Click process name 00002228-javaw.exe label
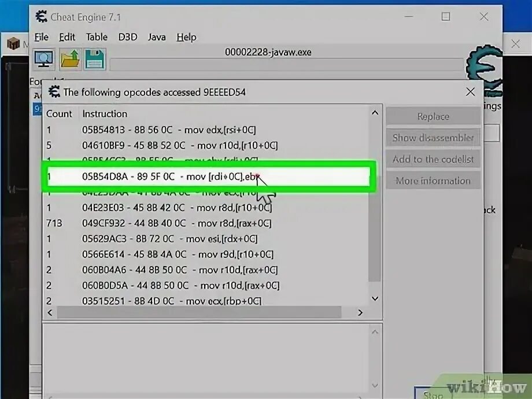This screenshot has height=399, width=532. click(x=268, y=52)
